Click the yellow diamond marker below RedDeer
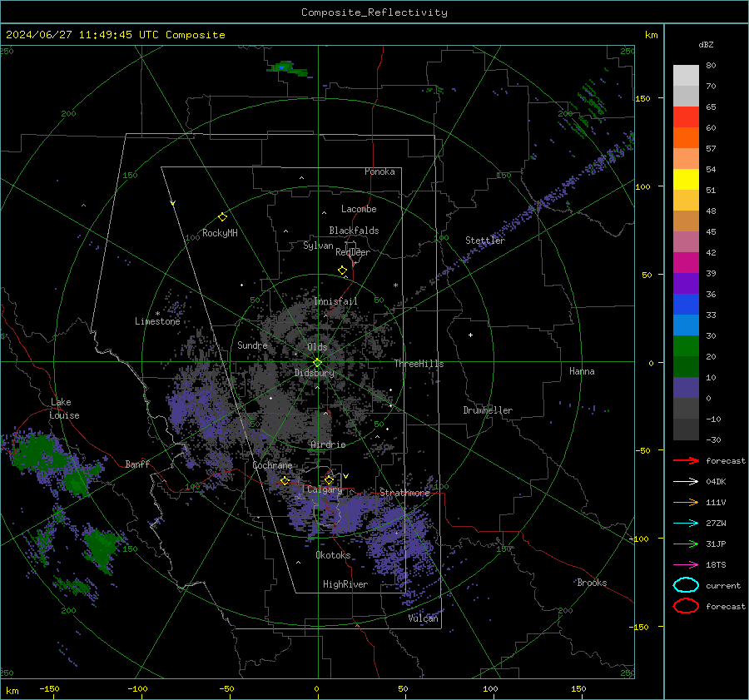The height and width of the screenshot is (700, 749). (342, 271)
